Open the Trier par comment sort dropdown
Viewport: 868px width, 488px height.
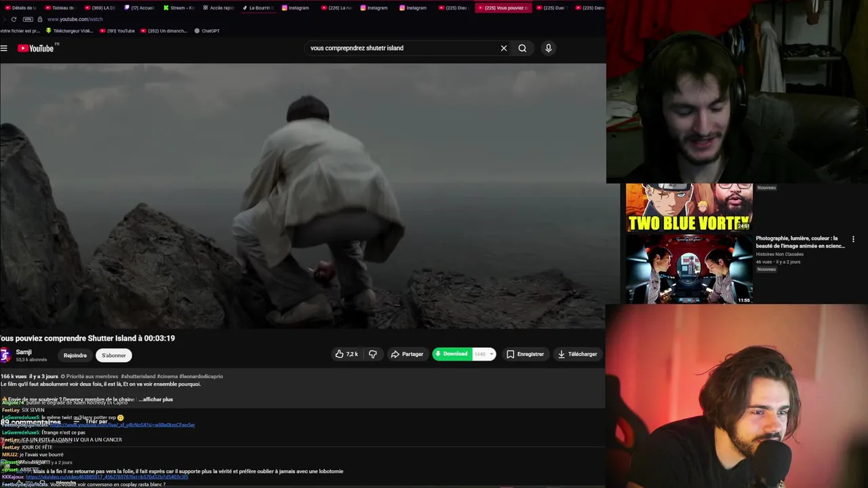(x=92, y=422)
